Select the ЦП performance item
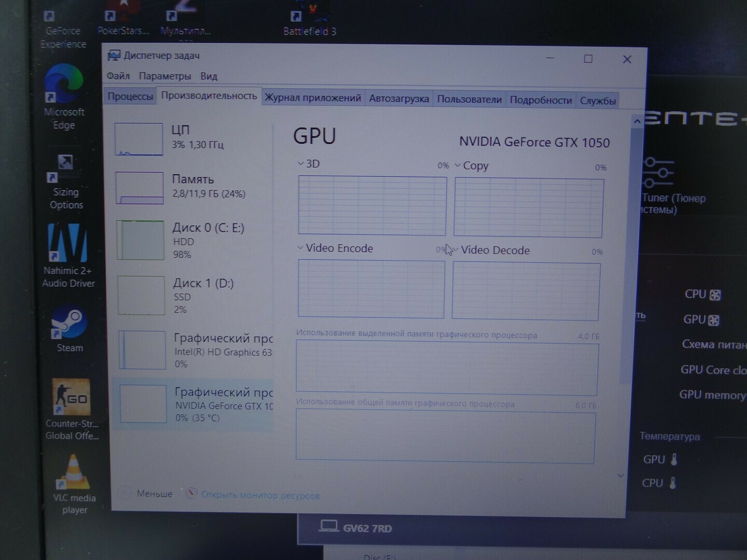The image size is (747, 560). pos(192,139)
